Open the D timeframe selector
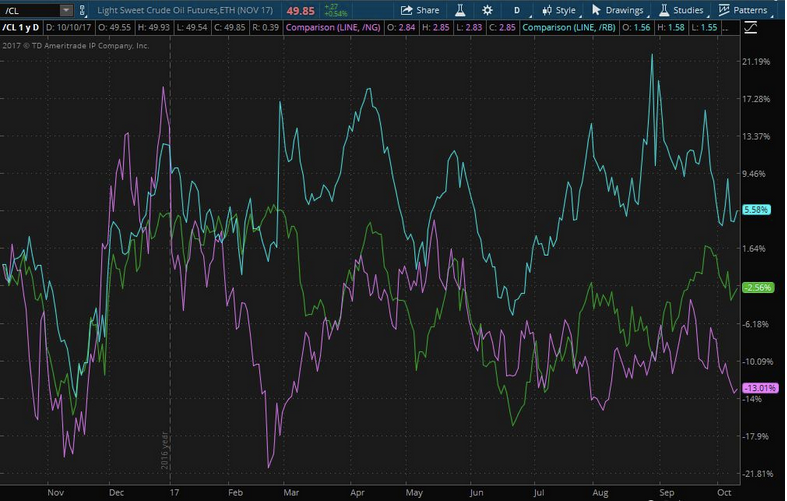The image size is (787, 501). [x=516, y=10]
